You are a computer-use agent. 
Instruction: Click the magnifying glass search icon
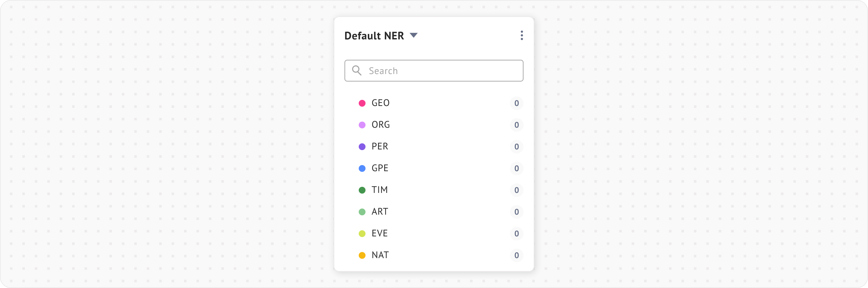tap(356, 70)
